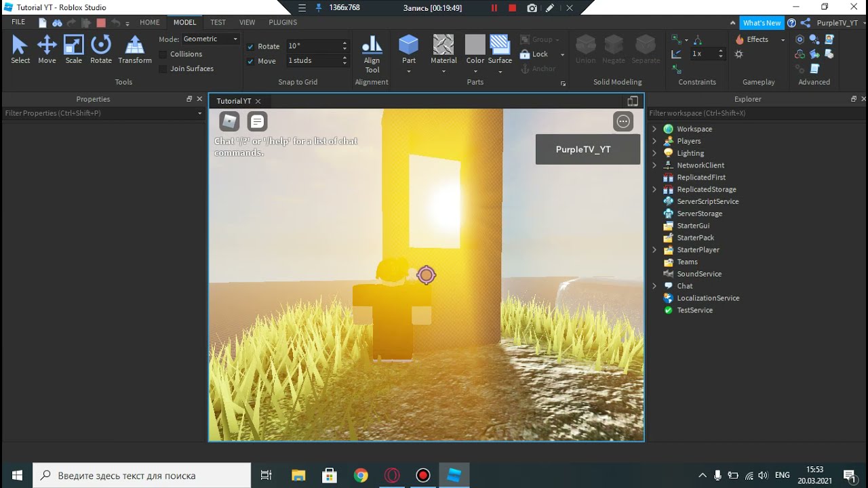
Task: Switch to the TEST ribbon tab
Action: 218,22
